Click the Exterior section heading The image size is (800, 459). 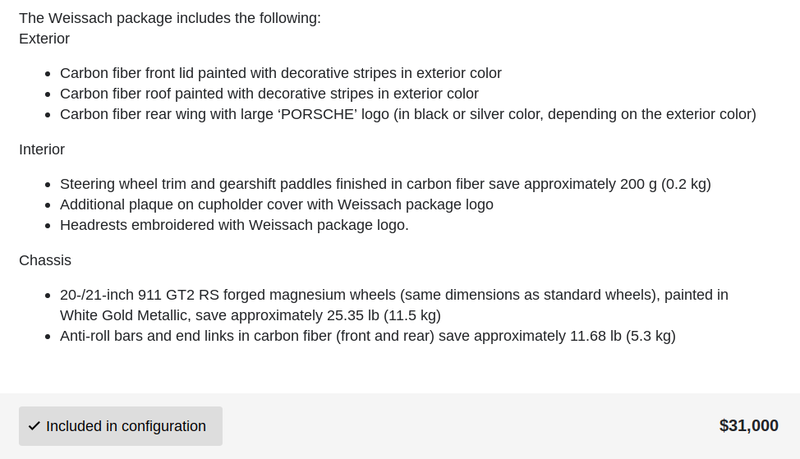44,39
